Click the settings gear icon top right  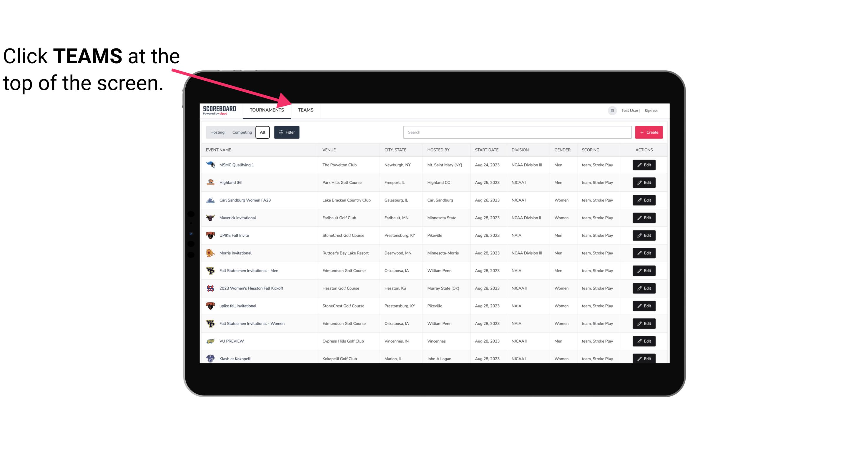click(612, 110)
